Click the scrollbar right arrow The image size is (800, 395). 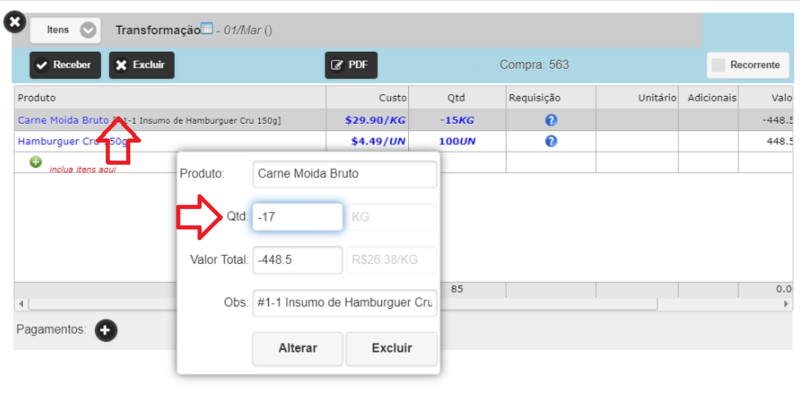point(786,304)
